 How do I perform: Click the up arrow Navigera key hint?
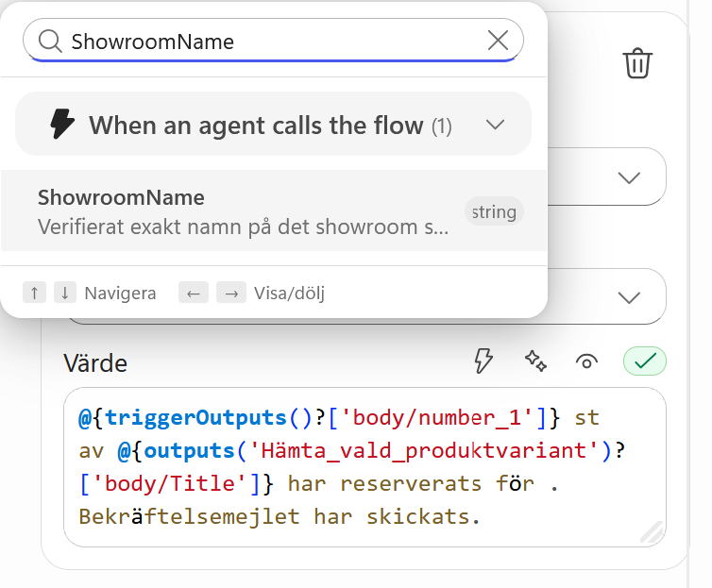point(34,294)
